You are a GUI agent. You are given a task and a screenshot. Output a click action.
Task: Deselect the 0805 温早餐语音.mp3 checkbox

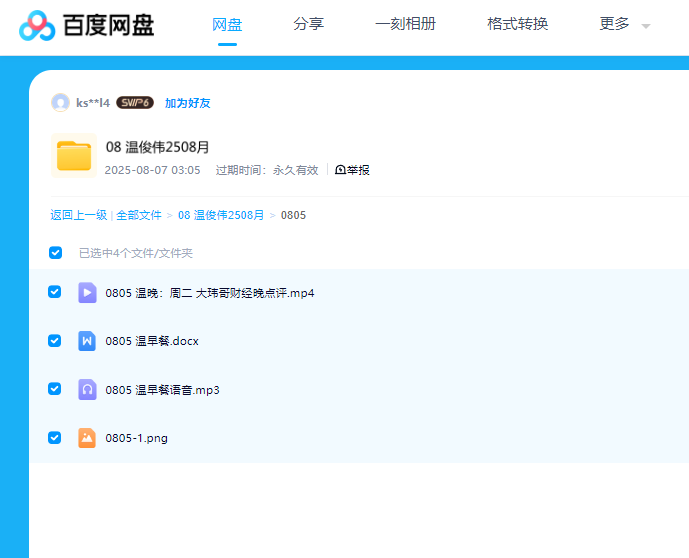(x=55, y=389)
